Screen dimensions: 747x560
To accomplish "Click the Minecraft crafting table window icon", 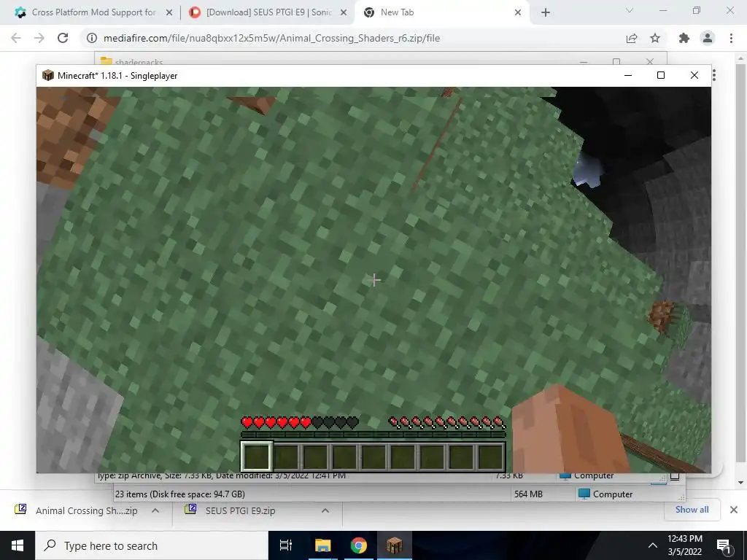I will point(48,75).
